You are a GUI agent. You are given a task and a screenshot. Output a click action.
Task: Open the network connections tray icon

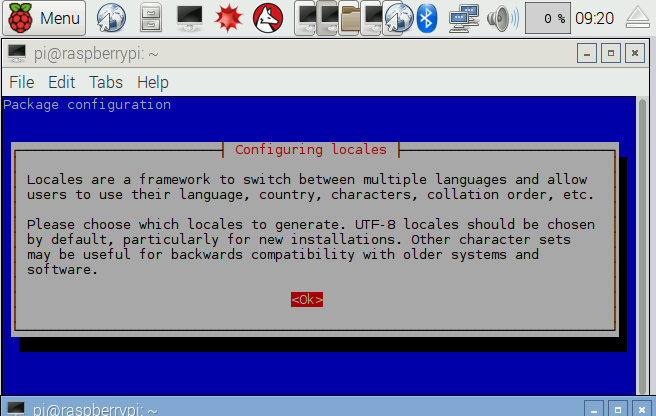pos(464,18)
